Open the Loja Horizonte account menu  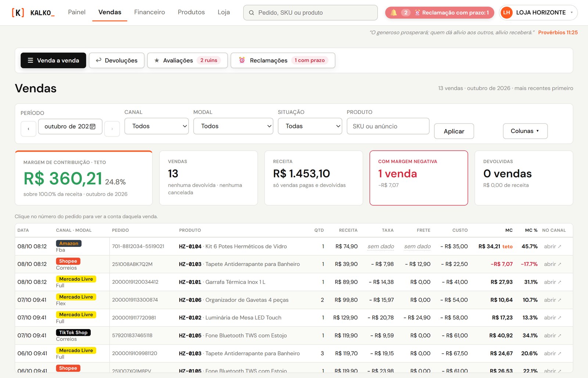538,12
